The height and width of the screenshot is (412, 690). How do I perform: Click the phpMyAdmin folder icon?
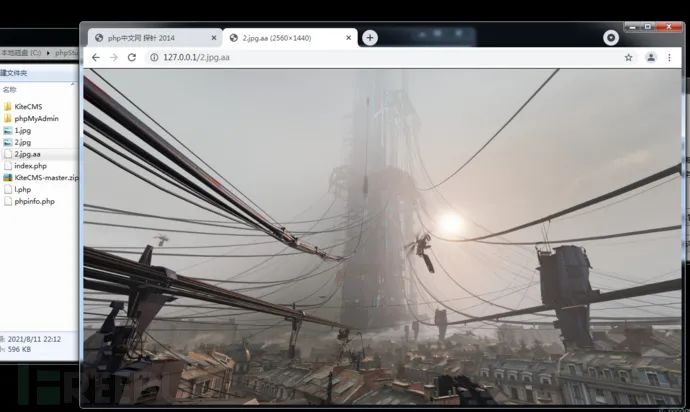pyautogui.click(x=7, y=118)
